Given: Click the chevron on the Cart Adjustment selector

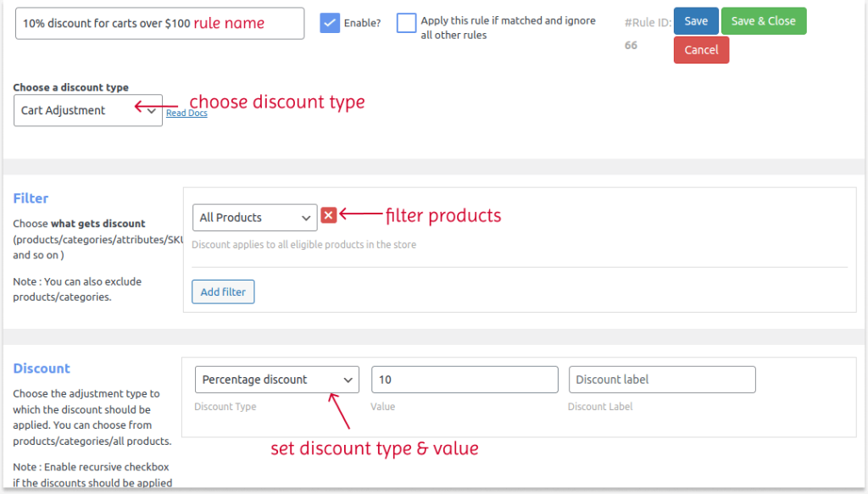Looking at the screenshot, I should [150, 110].
